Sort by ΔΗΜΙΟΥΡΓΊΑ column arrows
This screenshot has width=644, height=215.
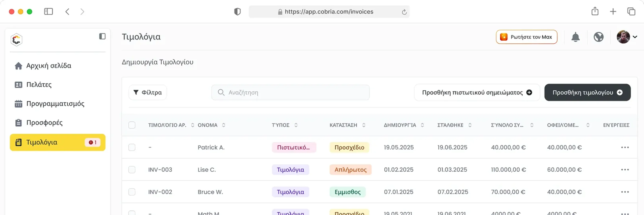click(422, 125)
